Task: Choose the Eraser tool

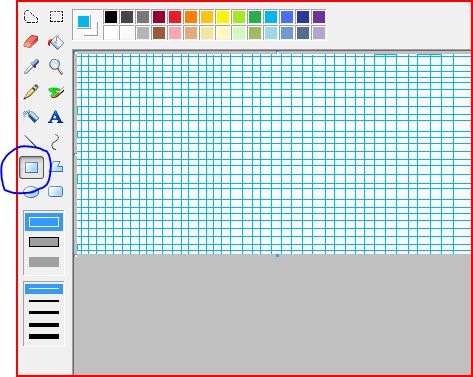Action: tap(31, 42)
